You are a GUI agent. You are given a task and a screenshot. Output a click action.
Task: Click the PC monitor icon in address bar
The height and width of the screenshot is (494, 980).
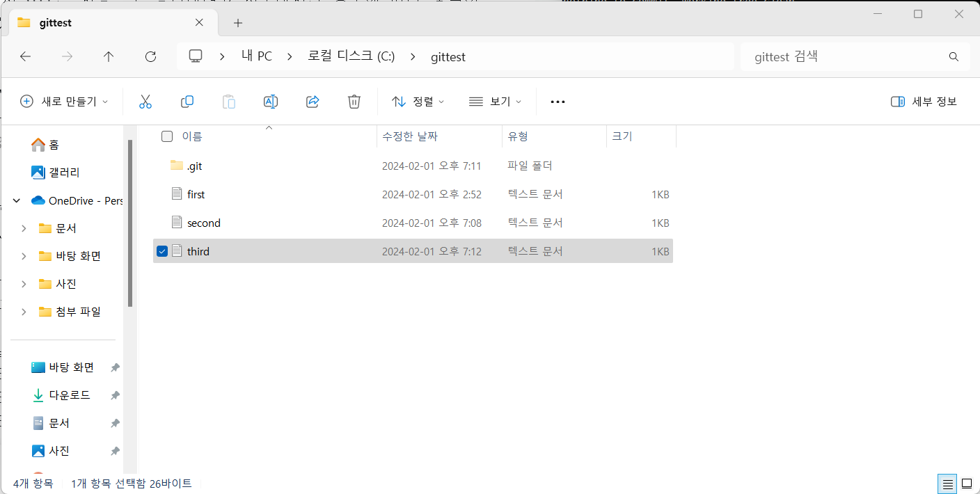click(196, 56)
